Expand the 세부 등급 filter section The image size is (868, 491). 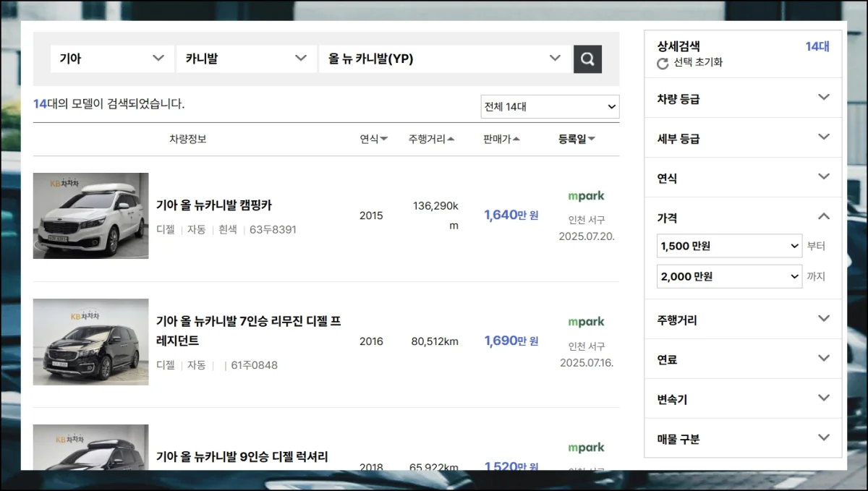click(743, 138)
